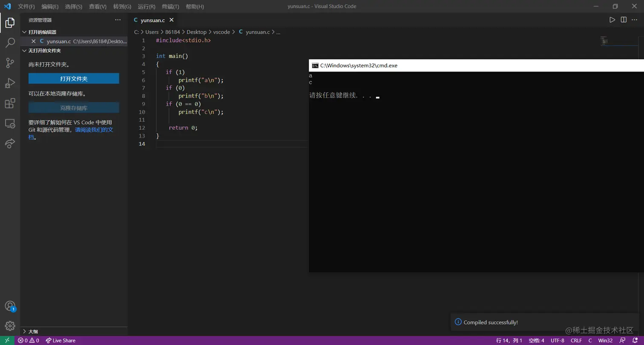Image resolution: width=644 pixels, height=345 pixels.
Task: Click the cmd.exe window title bar icon
Action: 315,66
